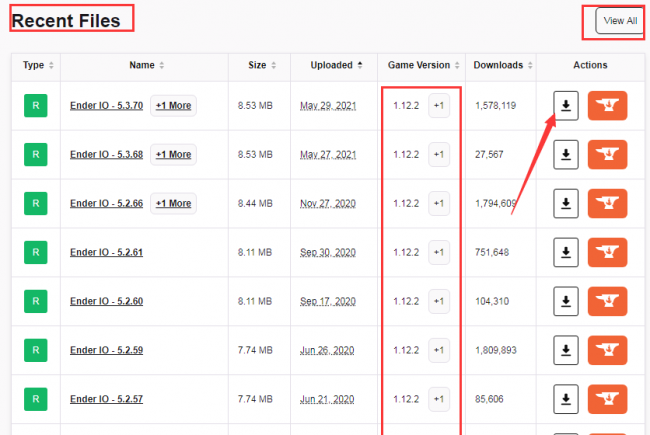Install Ender IO 5.3.68 with CurseForge
Viewport: 650px width, 435px height.
pyautogui.click(x=607, y=155)
